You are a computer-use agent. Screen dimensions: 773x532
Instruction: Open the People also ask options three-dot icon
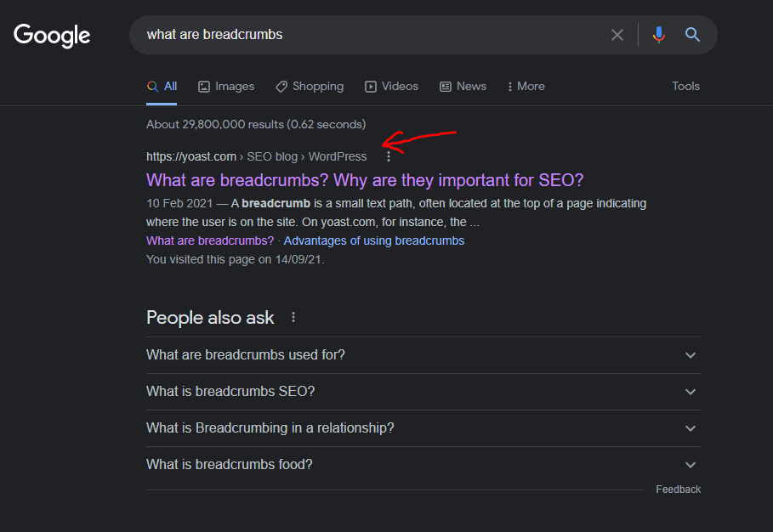[293, 316]
